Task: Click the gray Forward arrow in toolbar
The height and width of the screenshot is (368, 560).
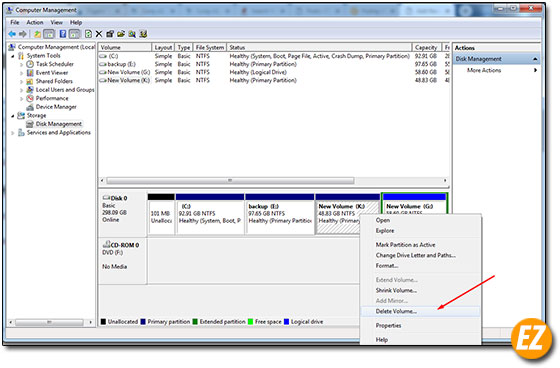Action: point(23,34)
